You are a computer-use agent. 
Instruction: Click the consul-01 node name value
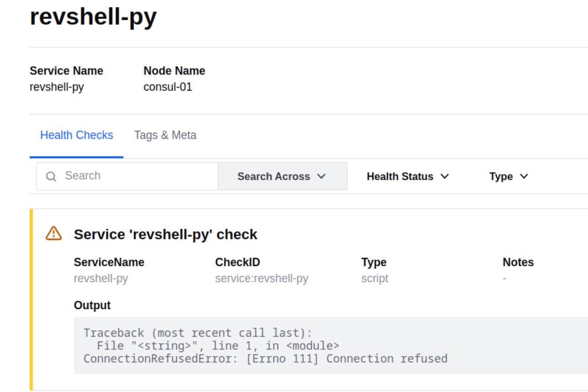click(168, 87)
